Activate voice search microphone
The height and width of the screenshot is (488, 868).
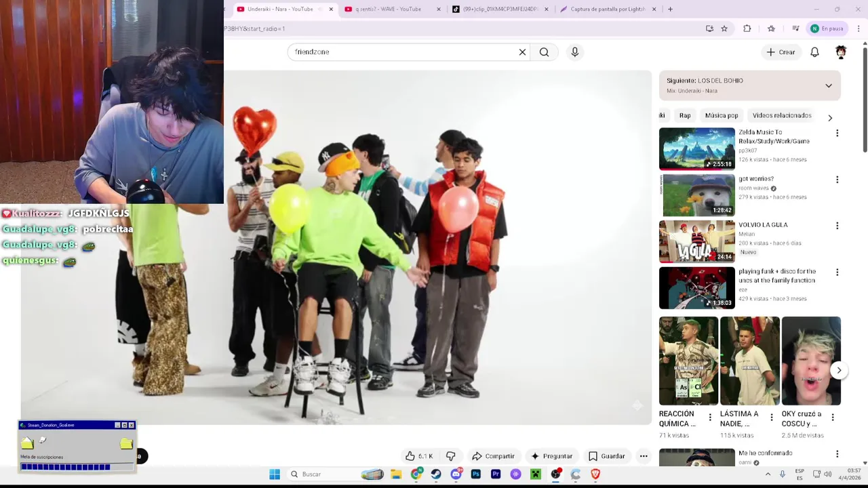coord(575,52)
